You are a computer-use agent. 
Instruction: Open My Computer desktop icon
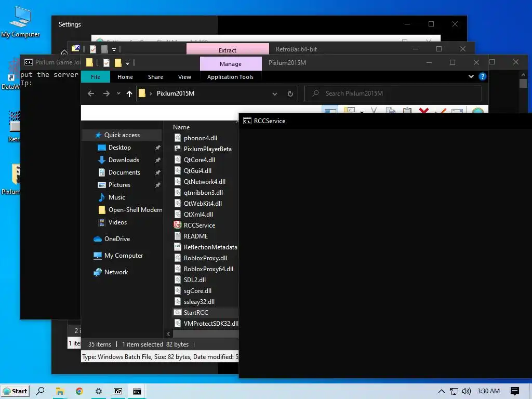click(x=20, y=22)
